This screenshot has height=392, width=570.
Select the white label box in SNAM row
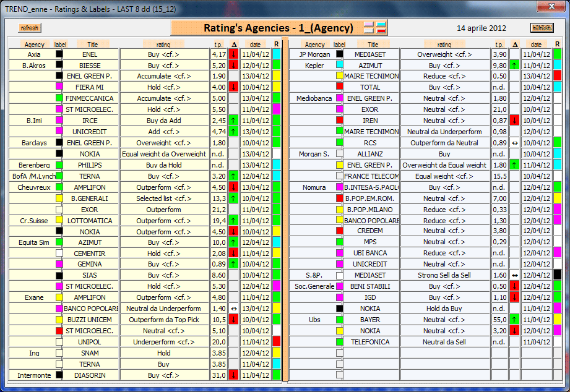point(59,353)
